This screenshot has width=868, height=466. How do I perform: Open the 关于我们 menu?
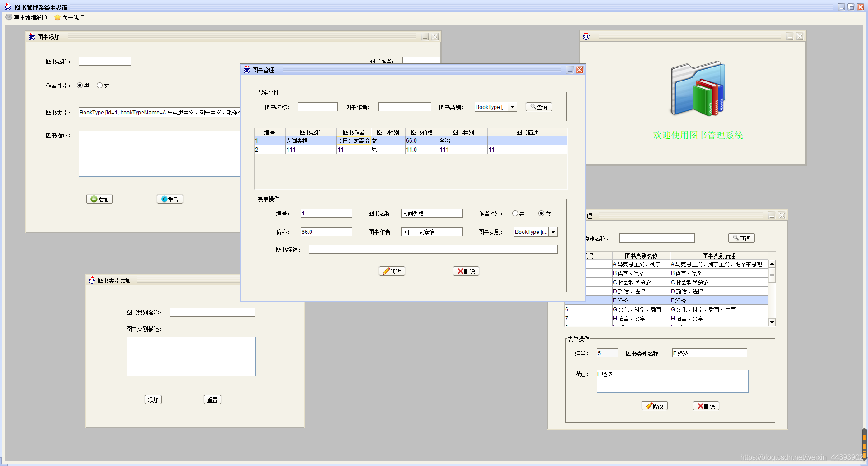pyautogui.click(x=69, y=18)
